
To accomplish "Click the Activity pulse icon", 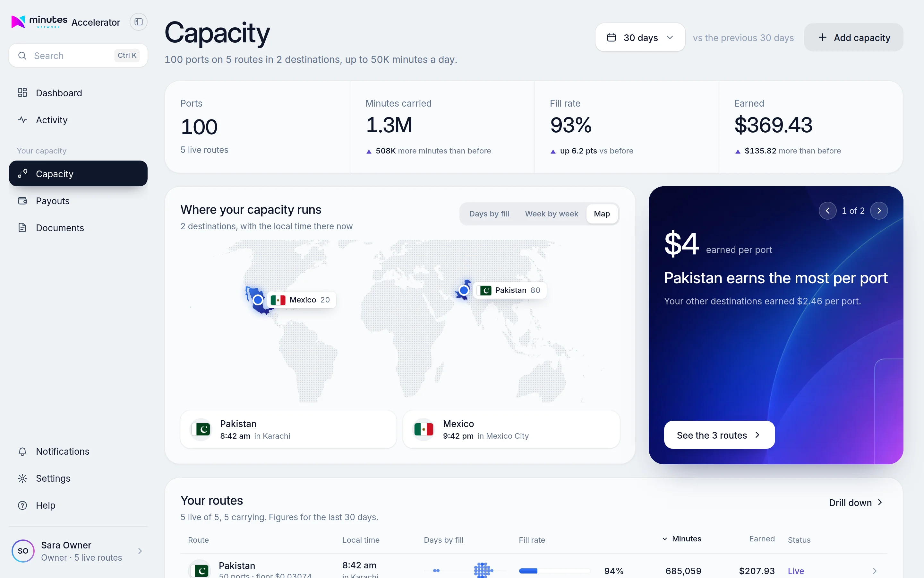I will tap(22, 120).
